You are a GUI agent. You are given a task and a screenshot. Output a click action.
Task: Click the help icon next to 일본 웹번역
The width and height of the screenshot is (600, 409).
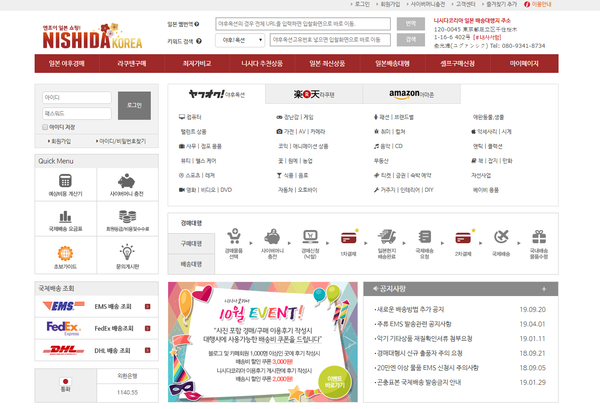click(197, 24)
